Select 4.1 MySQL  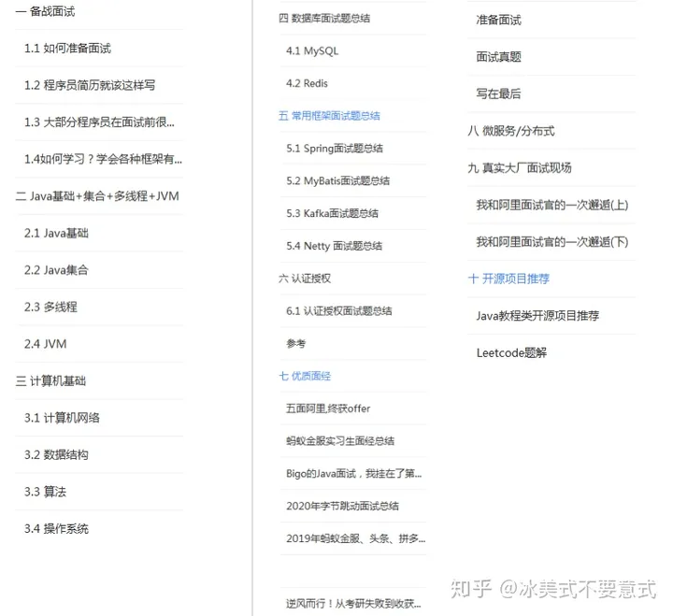tap(312, 51)
